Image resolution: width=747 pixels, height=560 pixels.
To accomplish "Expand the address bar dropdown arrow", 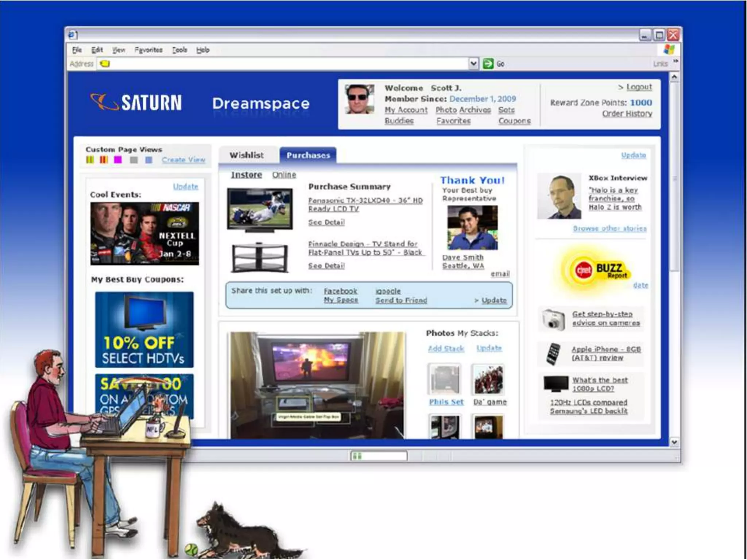I will (473, 64).
